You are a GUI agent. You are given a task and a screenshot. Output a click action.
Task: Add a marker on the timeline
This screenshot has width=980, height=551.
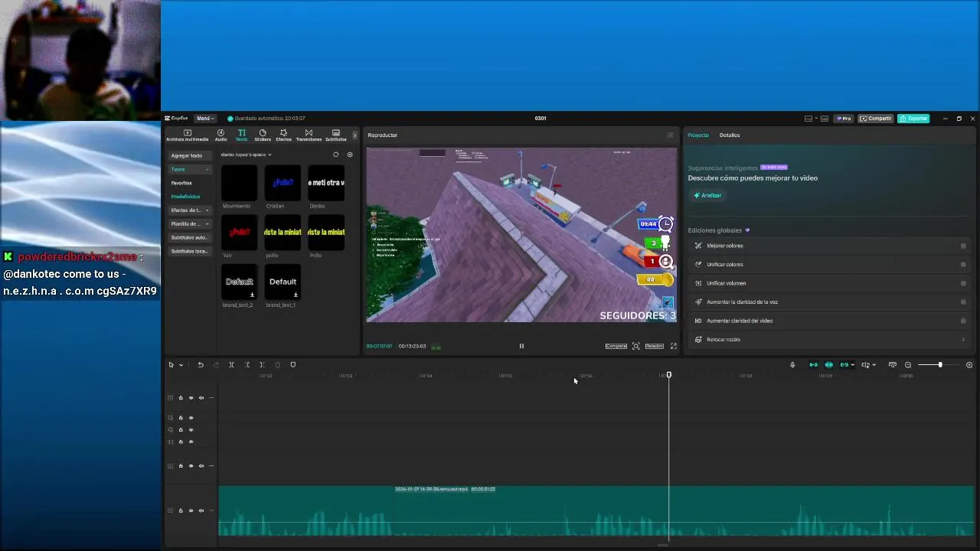[x=293, y=365]
